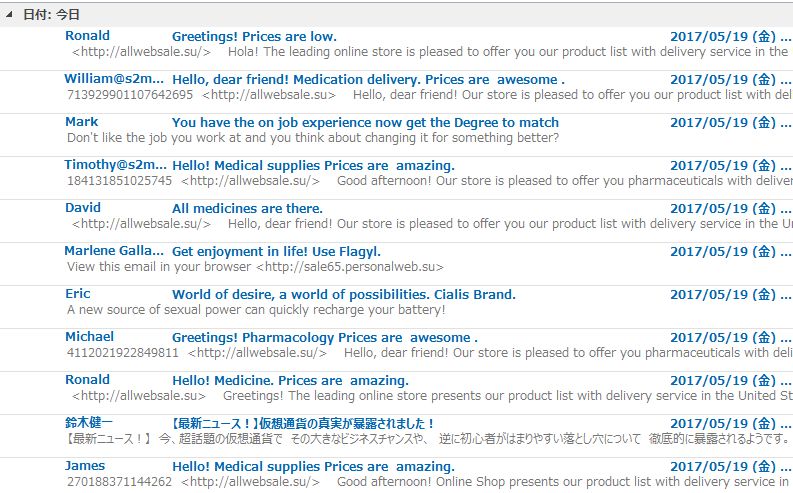Click the "Don't like the job" preview text
The height and width of the screenshot is (493, 793).
(312, 138)
